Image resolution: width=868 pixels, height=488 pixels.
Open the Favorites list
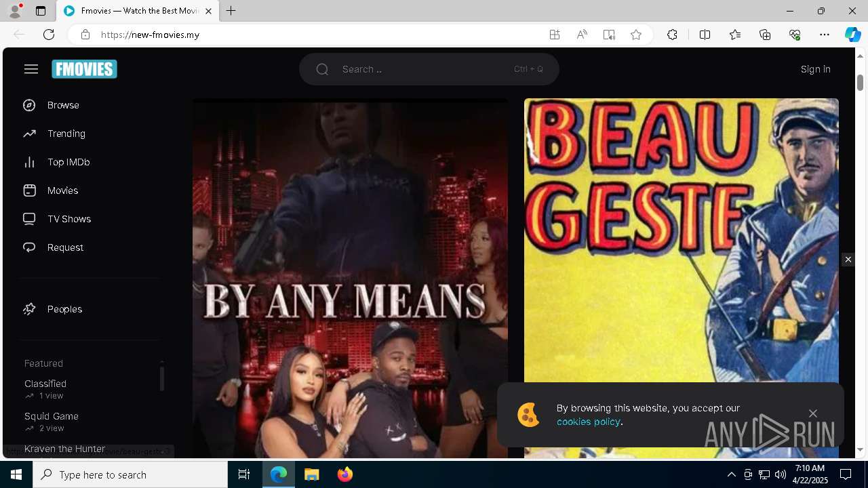[x=735, y=35]
